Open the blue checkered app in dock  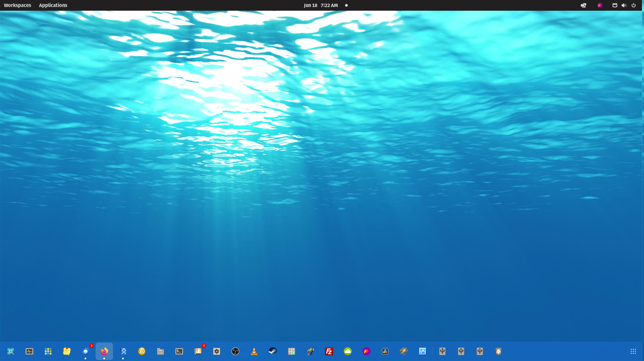(x=123, y=351)
